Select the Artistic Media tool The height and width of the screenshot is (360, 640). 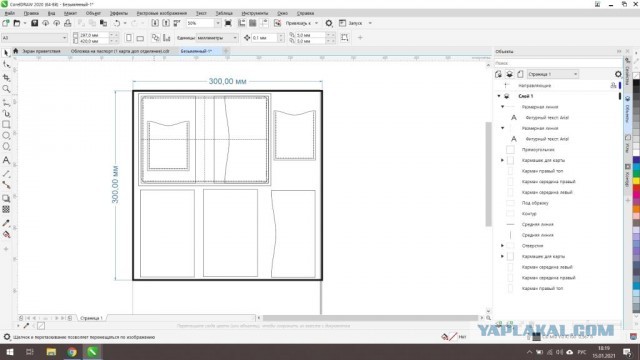coord(6,113)
